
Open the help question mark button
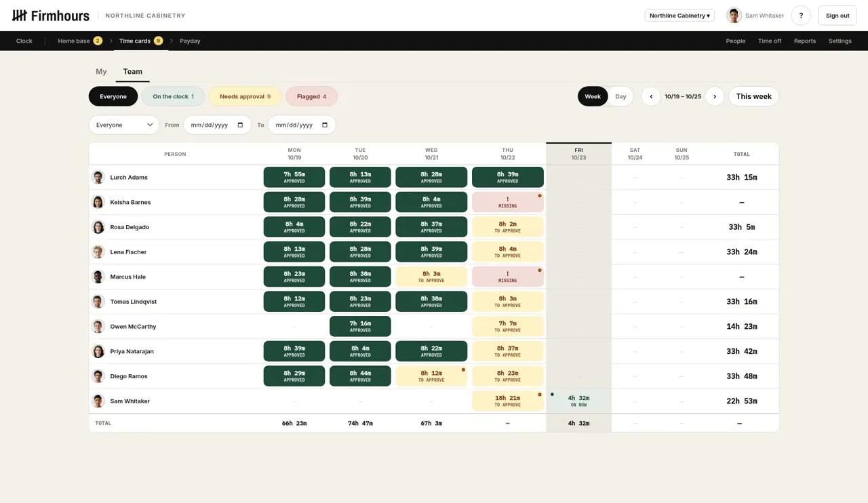pyautogui.click(x=801, y=16)
